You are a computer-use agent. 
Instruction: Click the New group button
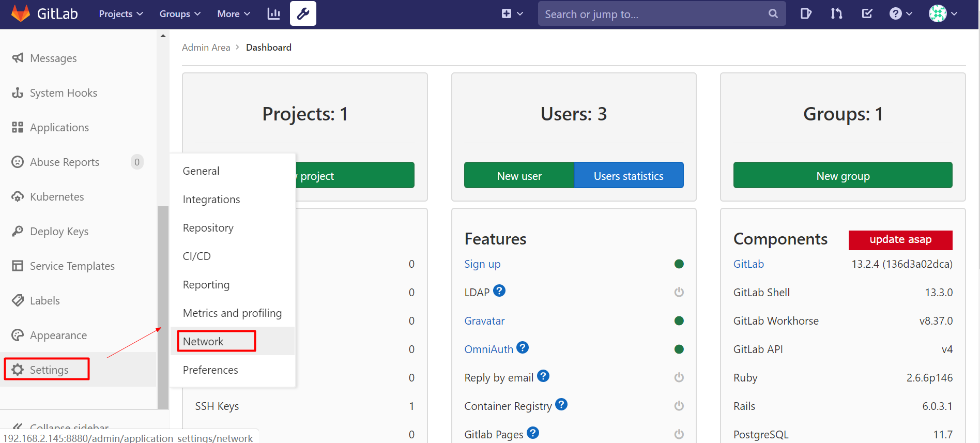pos(843,176)
